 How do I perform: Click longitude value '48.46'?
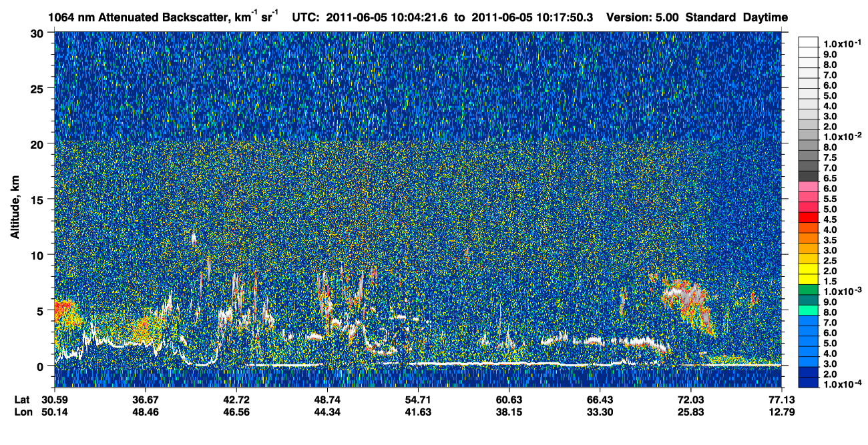[146, 412]
